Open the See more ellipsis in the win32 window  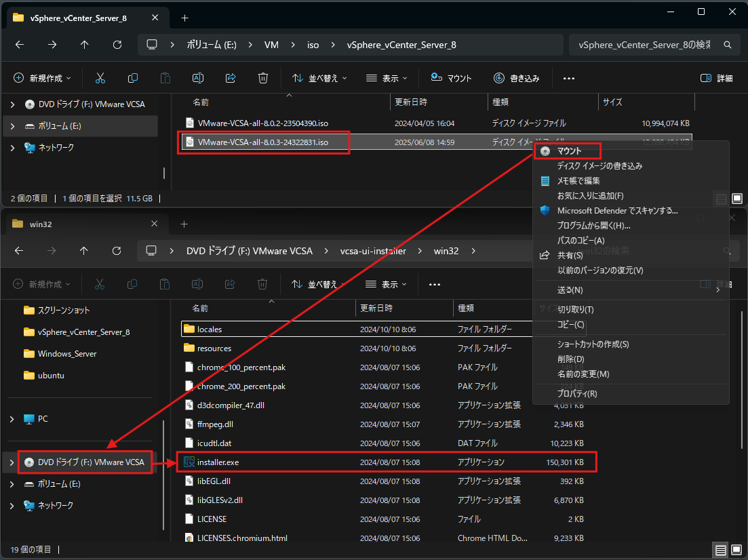click(435, 284)
